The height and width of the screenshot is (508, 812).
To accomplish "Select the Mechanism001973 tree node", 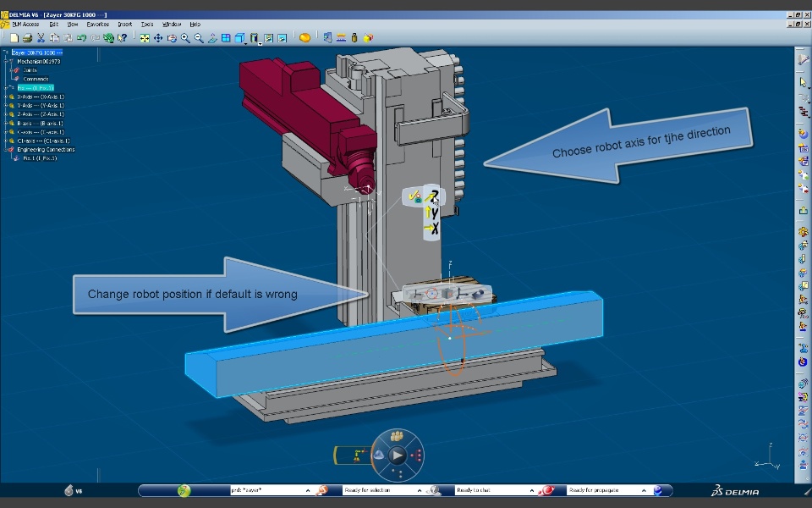I will tap(38, 62).
